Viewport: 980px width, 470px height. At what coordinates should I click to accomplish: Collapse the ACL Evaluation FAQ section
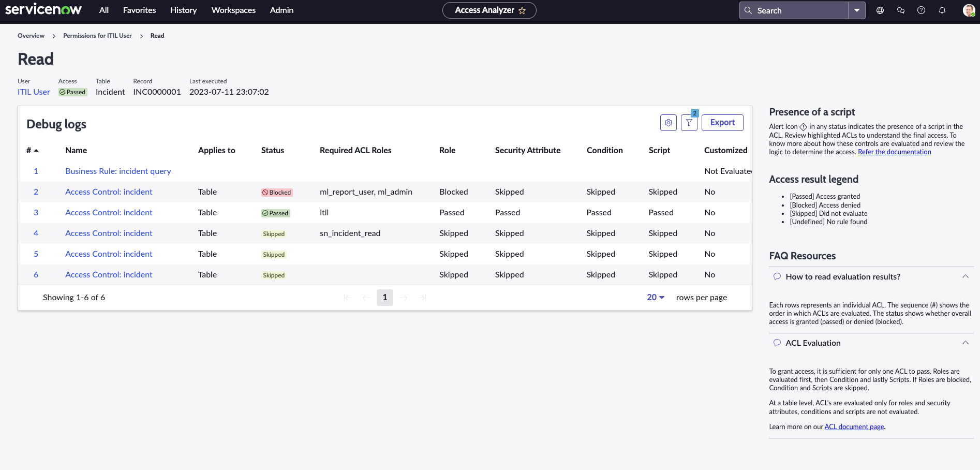966,343
